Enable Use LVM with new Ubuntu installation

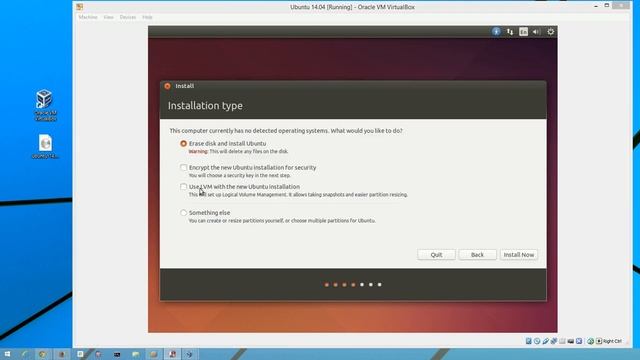(183, 187)
